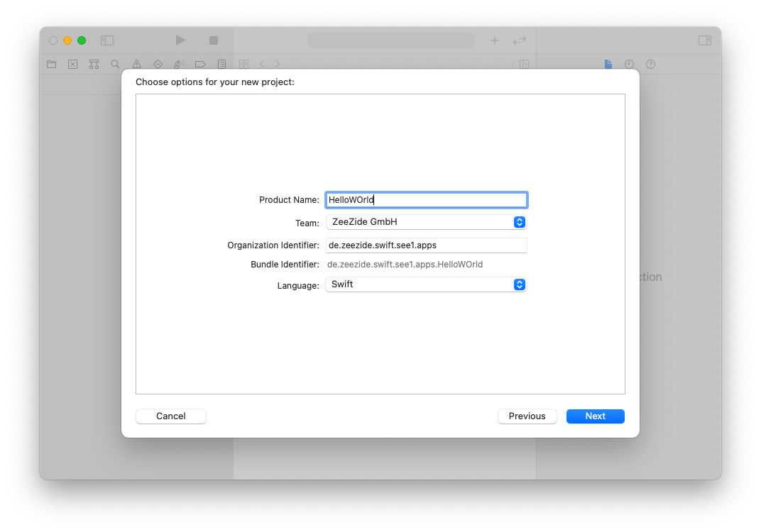The height and width of the screenshot is (532, 761).
Task: Open the Test navigator diamond icon
Action: (x=158, y=64)
